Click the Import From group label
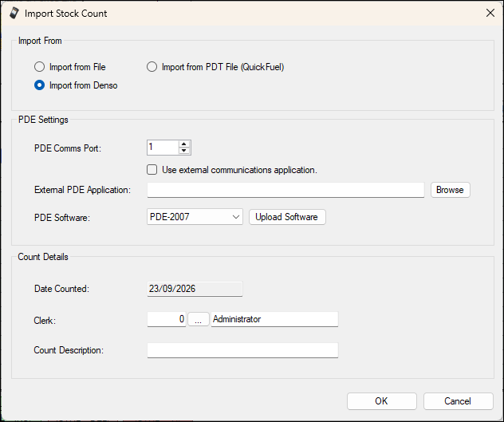 point(40,41)
